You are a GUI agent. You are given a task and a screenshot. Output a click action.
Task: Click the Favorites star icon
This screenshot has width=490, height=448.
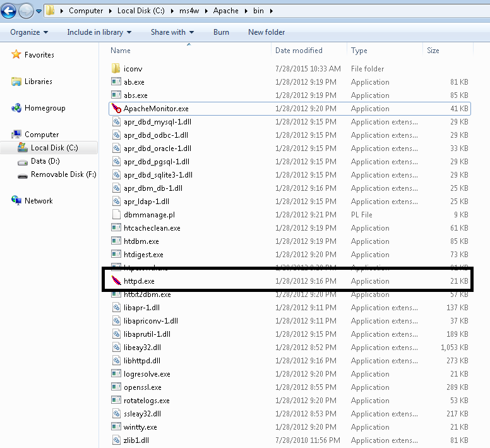(x=16, y=55)
